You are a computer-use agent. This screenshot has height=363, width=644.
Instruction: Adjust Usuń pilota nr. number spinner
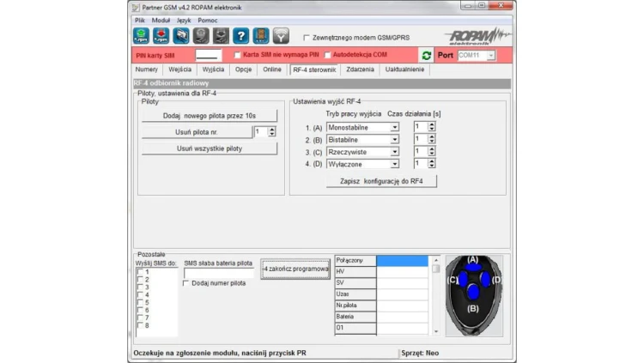[x=271, y=132]
